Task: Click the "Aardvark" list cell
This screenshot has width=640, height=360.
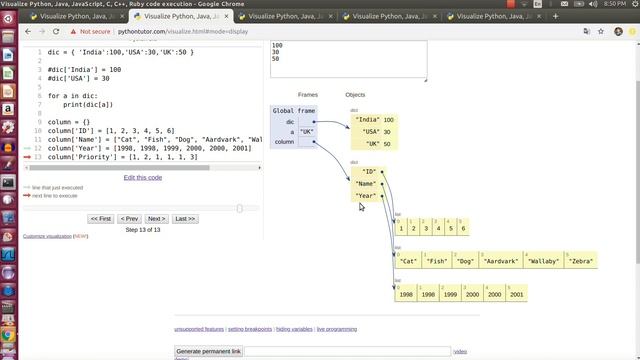Action: click(501, 261)
